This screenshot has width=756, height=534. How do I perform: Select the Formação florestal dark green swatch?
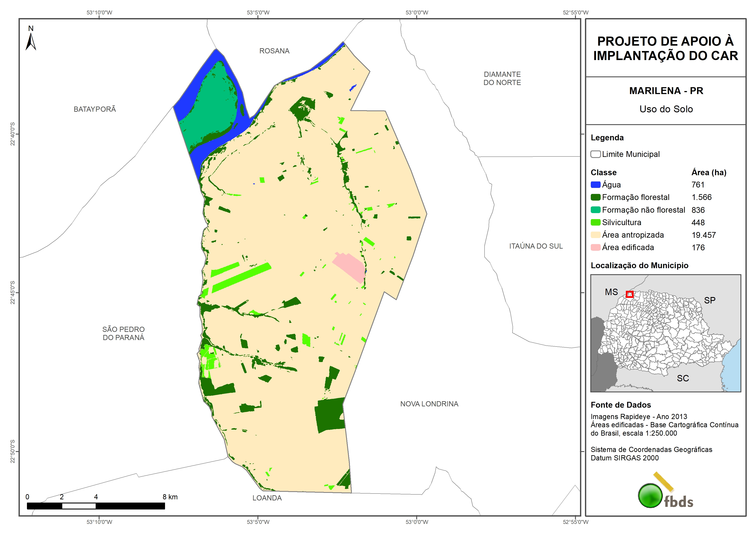(595, 197)
